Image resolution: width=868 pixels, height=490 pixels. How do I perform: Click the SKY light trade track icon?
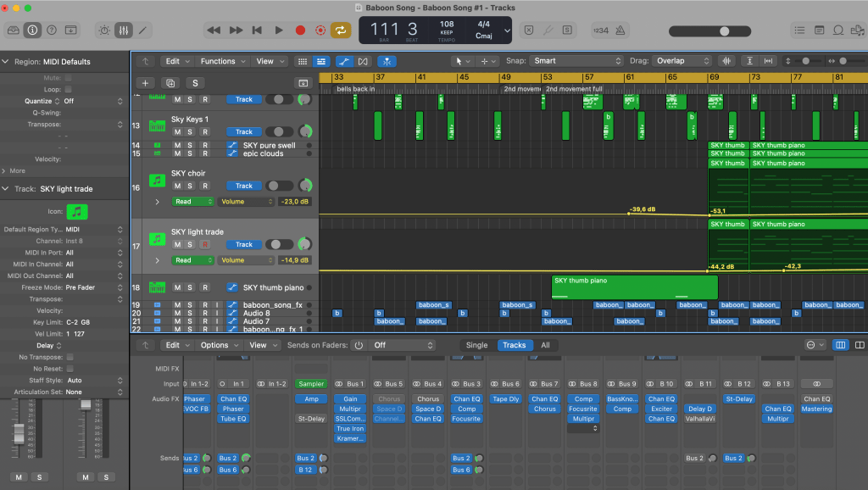click(156, 238)
